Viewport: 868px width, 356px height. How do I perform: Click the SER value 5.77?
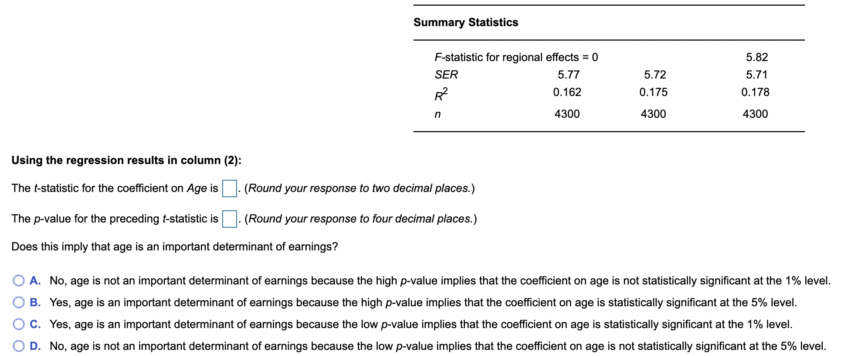tap(569, 75)
